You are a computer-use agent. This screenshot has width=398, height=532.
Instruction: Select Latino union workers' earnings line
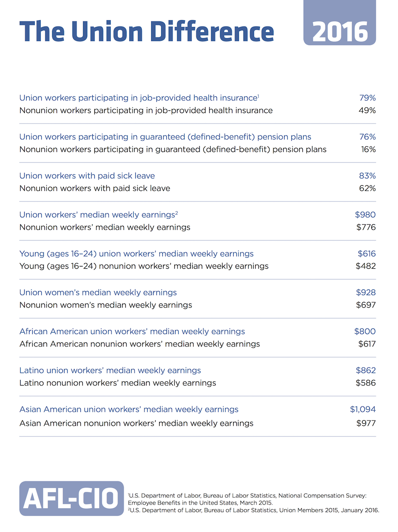point(110,370)
